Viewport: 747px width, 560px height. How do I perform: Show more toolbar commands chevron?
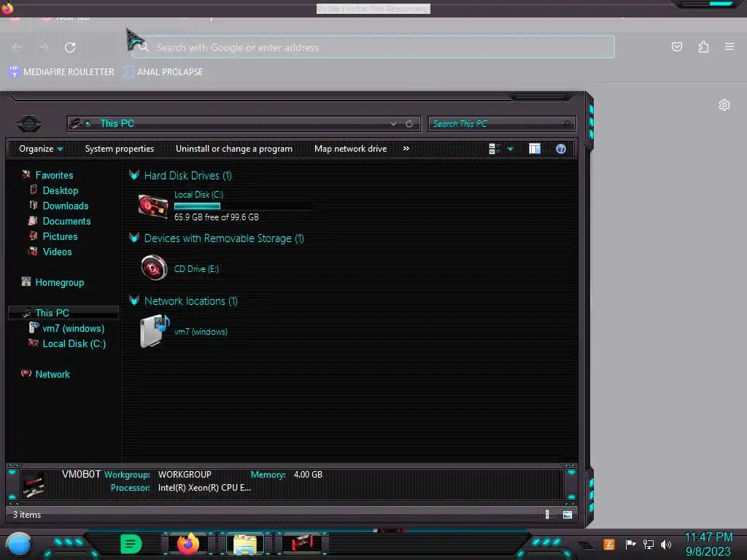[x=406, y=149]
